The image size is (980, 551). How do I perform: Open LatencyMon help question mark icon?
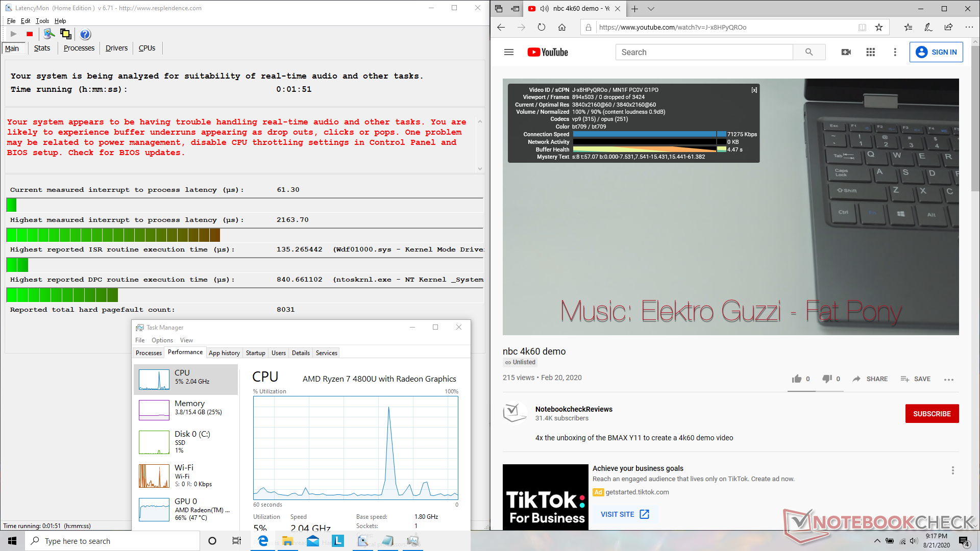coord(85,34)
